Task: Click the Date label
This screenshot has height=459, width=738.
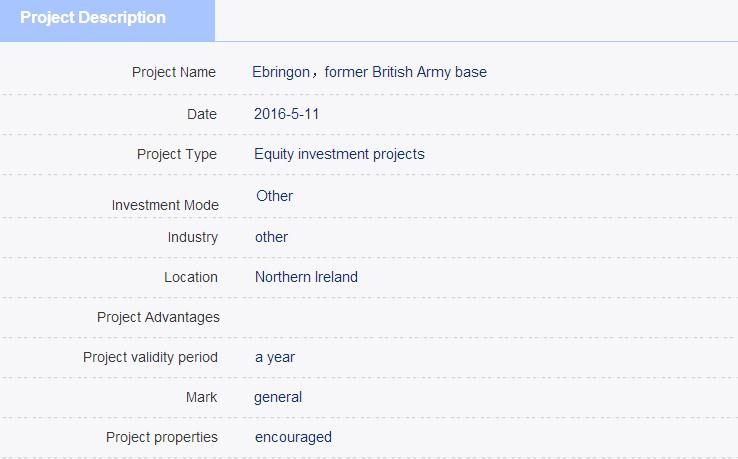Action: pyautogui.click(x=201, y=114)
